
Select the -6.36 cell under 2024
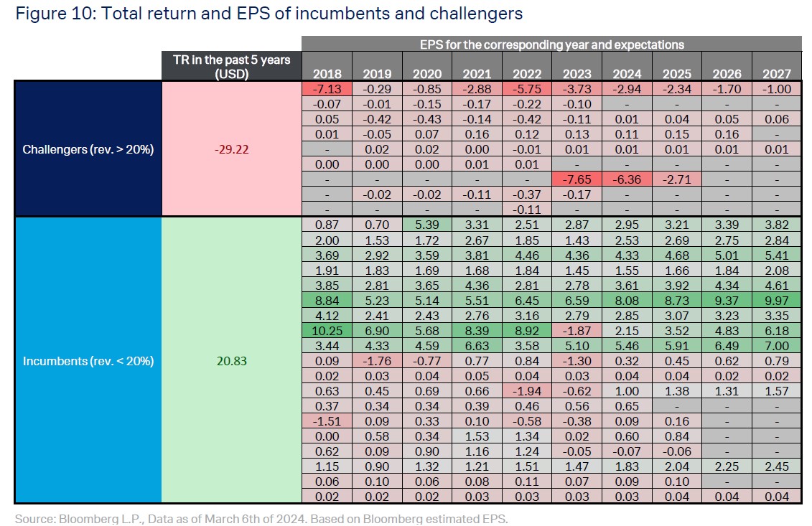tap(627, 179)
